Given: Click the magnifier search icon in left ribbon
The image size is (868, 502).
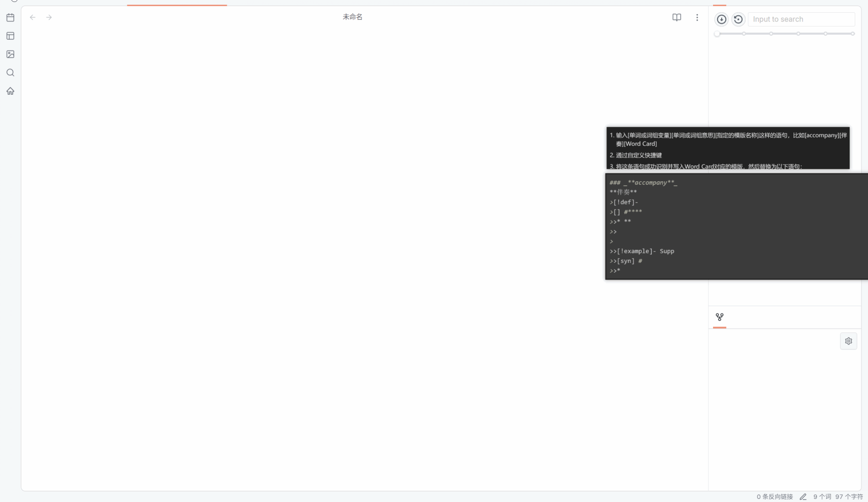Looking at the screenshot, I should tap(10, 72).
